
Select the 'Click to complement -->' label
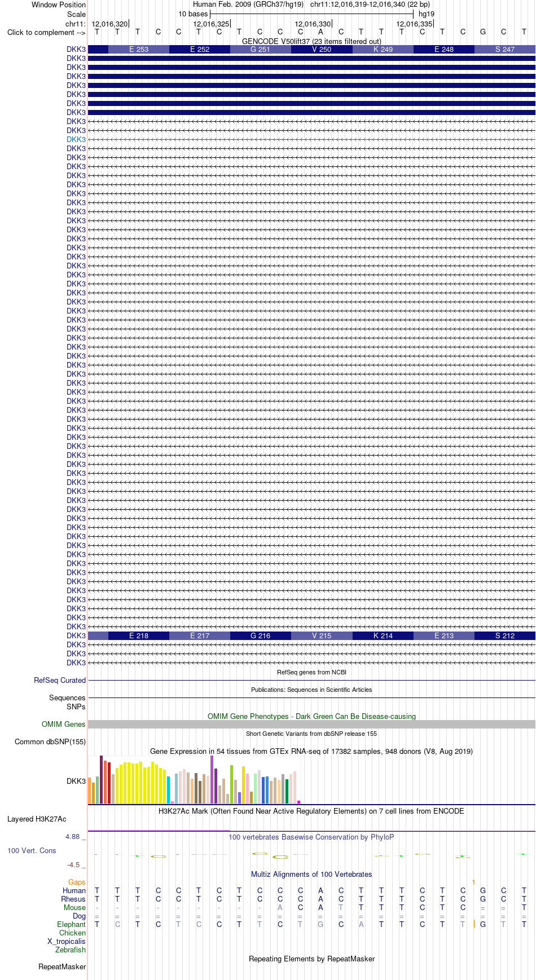coord(46,32)
